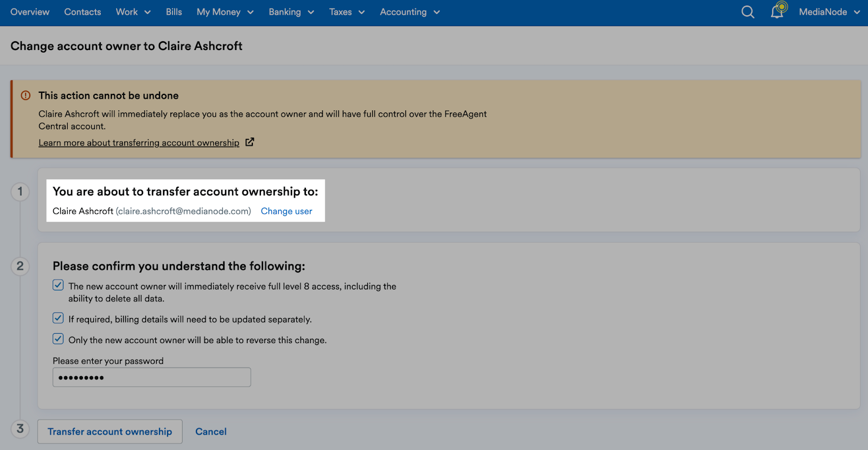Cancel the ownership transfer
Screen dimensions: 868x450
(211, 432)
